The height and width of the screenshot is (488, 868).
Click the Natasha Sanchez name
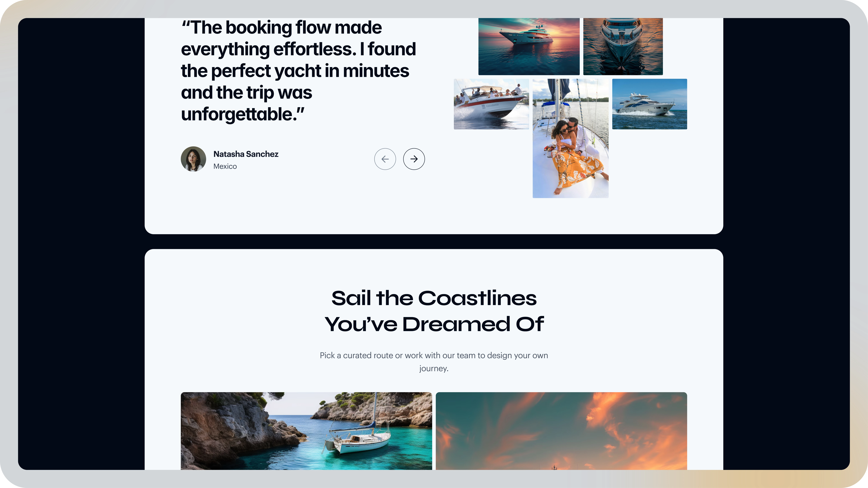tap(246, 154)
